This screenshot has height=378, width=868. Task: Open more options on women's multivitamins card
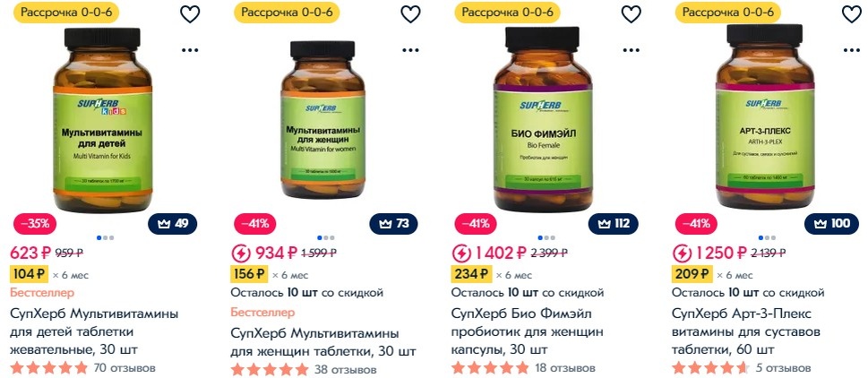(x=410, y=50)
